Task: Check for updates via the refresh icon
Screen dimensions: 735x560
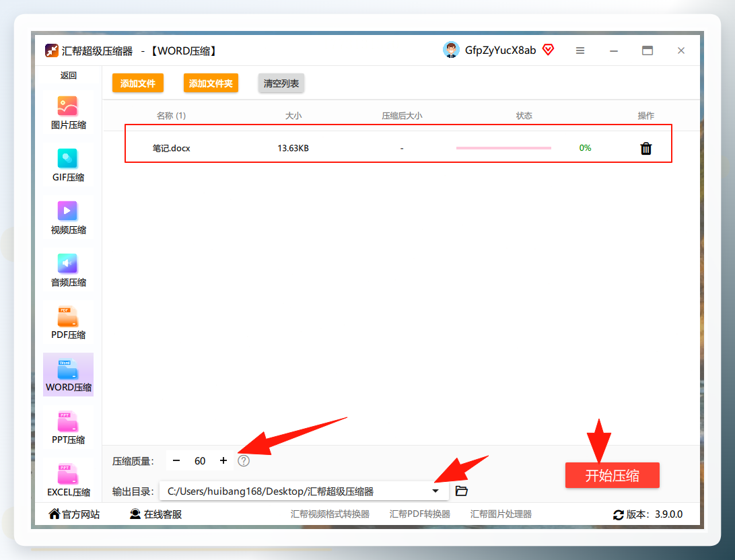Action: [x=619, y=515]
